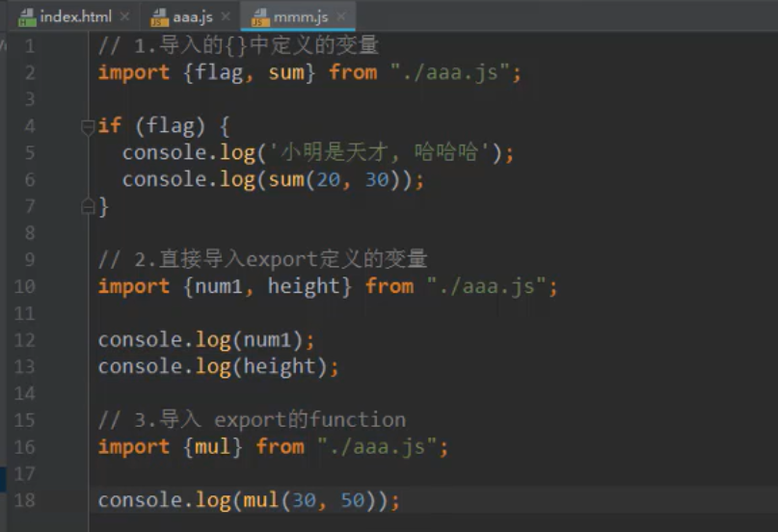Click the string '小明是天才, 哈哈哈'
Image resolution: width=778 pixels, height=532 pixels.
click(380, 152)
